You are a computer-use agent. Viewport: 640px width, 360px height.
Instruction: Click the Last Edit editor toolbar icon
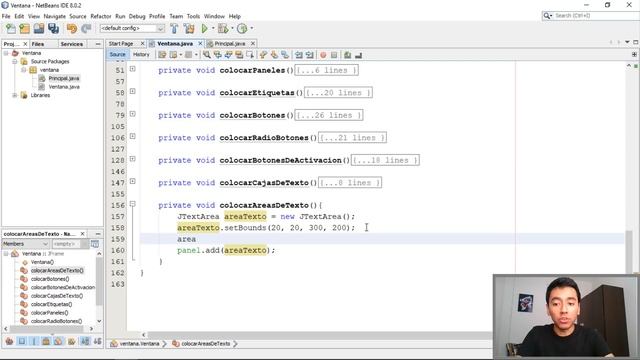[x=162, y=55]
